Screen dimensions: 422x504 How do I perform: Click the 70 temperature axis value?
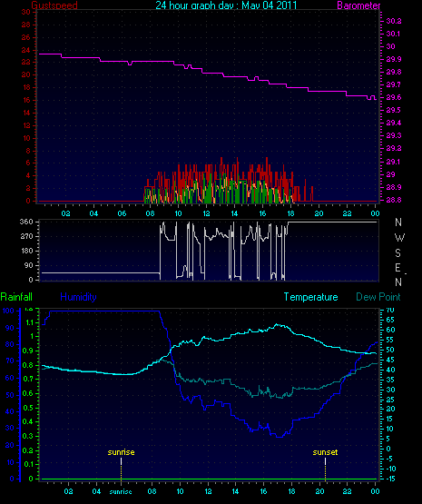390,311
